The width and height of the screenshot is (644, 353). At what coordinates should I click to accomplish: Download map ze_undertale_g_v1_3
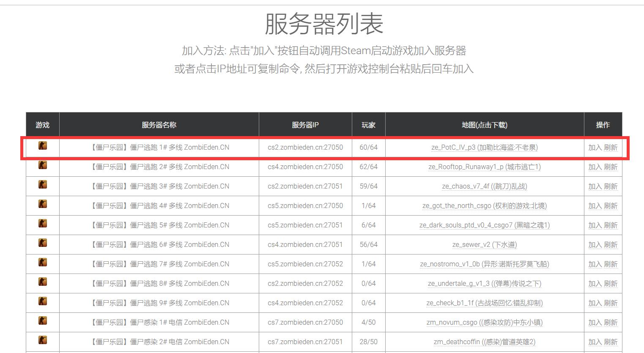pos(485,284)
